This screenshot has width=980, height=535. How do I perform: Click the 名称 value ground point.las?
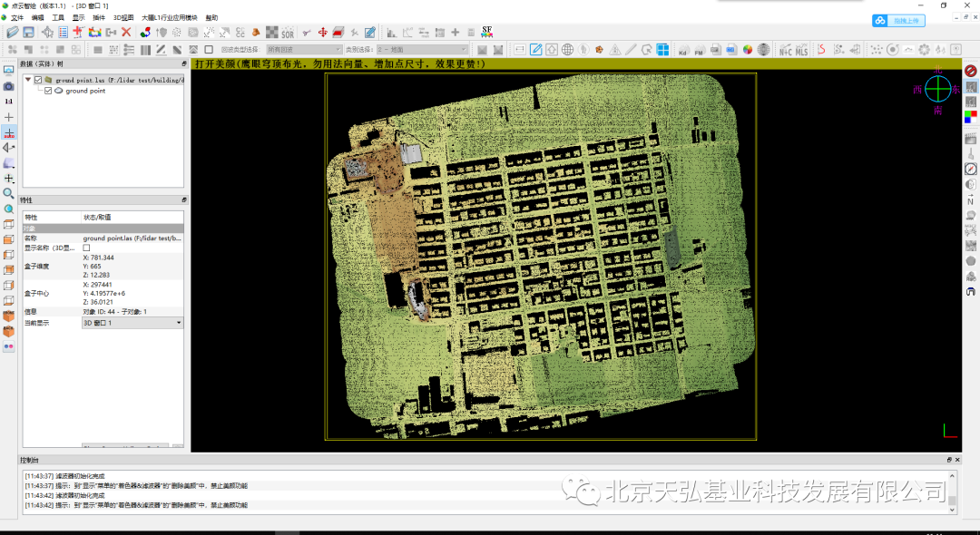click(132, 238)
